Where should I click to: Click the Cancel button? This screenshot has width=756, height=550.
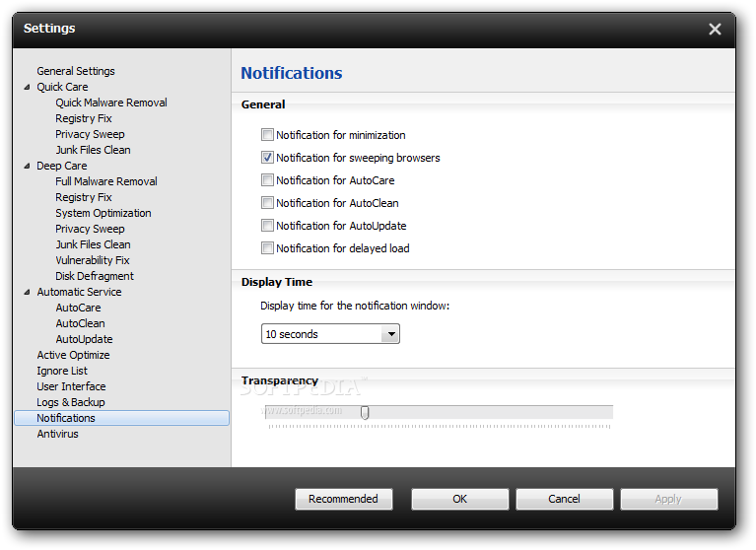[x=564, y=499]
